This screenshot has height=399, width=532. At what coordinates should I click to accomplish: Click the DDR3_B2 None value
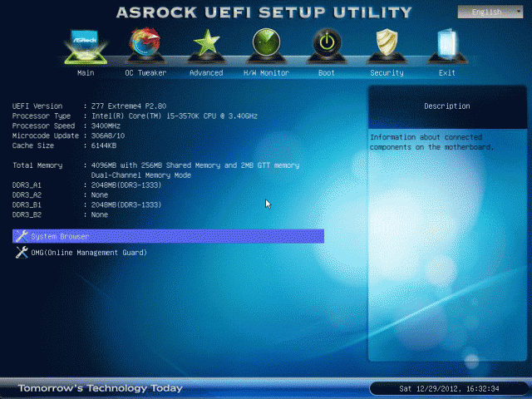pos(100,214)
